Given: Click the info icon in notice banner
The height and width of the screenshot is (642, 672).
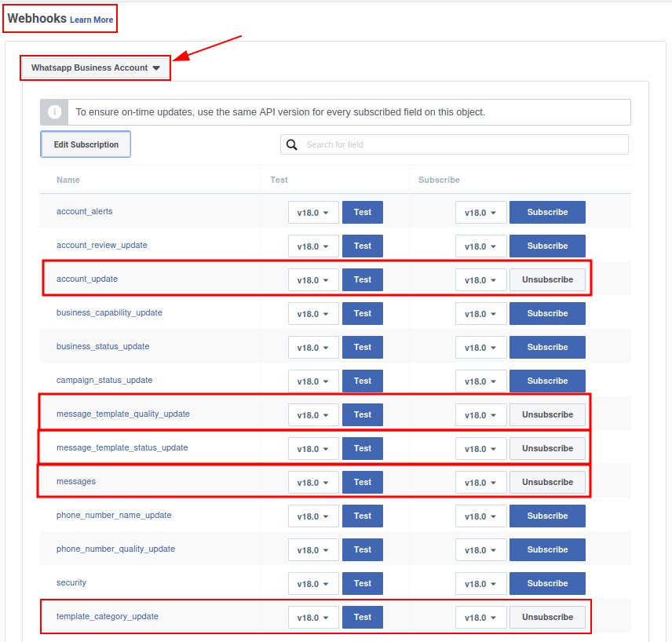Looking at the screenshot, I should [54, 112].
